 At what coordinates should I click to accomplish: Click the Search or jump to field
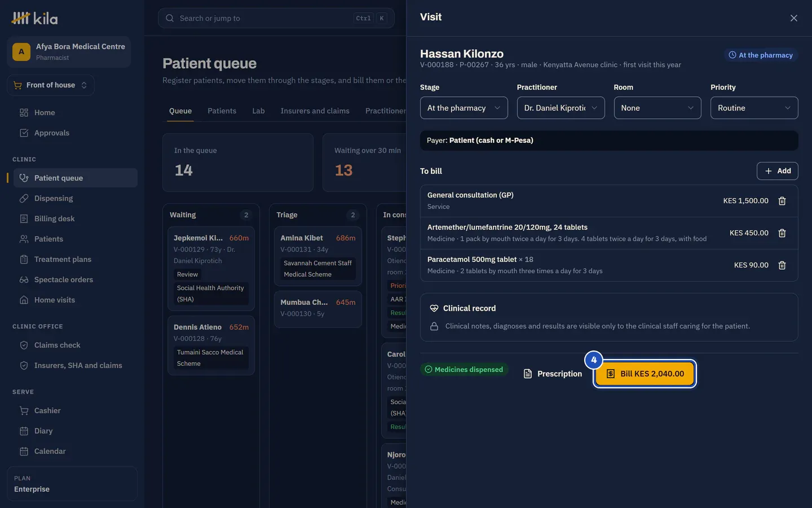pyautogui.click(x=276, y=18)
